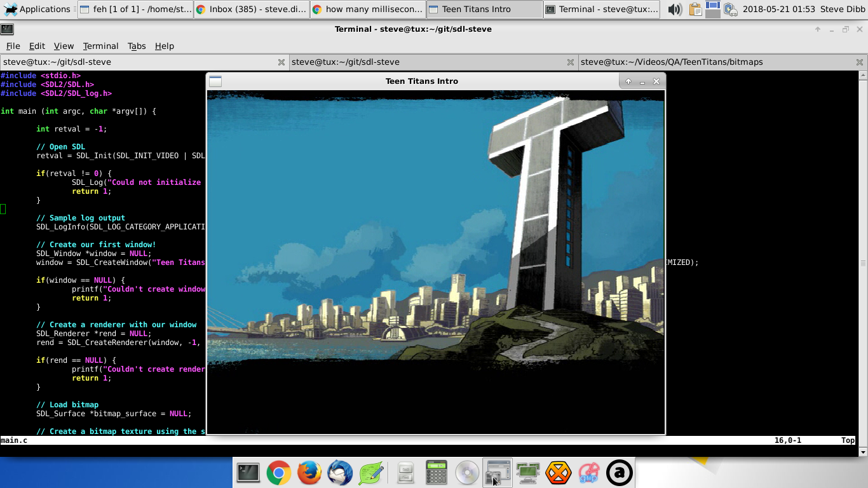Launch the terminal emulator from the dock
Image resolution: width=868 pixels, height=488 pixels.
[248, 473]
